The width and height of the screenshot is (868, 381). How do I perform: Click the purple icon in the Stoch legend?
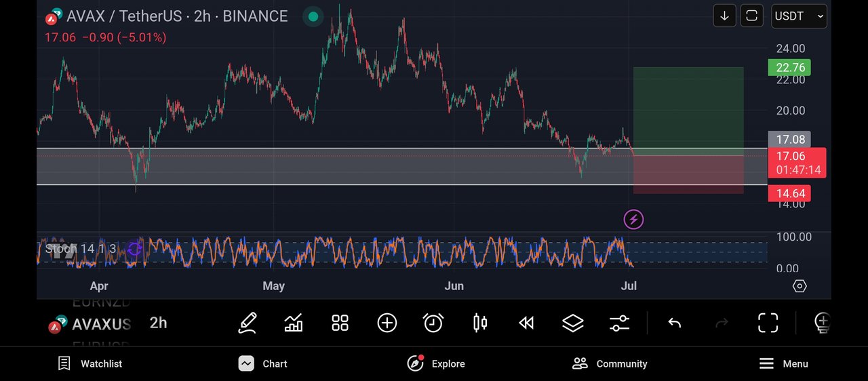pos(134,249)
